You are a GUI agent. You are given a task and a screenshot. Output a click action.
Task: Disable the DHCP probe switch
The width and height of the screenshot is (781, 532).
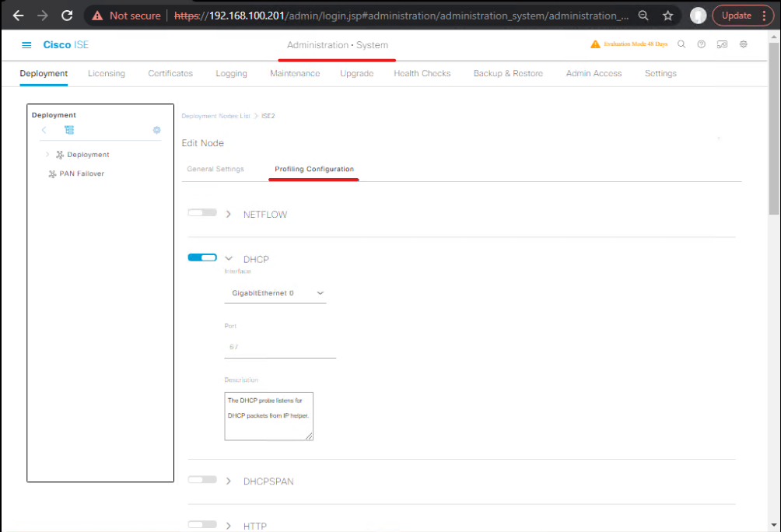(202, 257)
